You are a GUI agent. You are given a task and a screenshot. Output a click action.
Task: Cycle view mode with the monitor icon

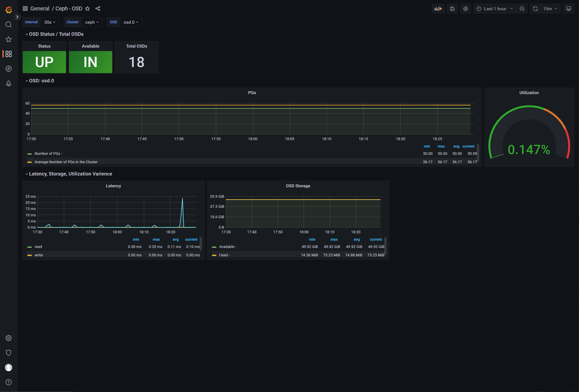[569, 9]
